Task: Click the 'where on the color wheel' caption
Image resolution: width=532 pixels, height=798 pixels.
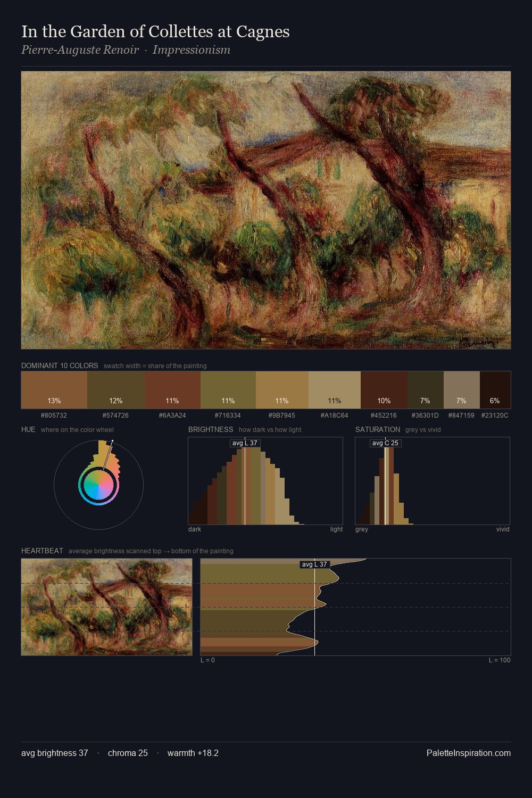Action: tap(77, 430)
